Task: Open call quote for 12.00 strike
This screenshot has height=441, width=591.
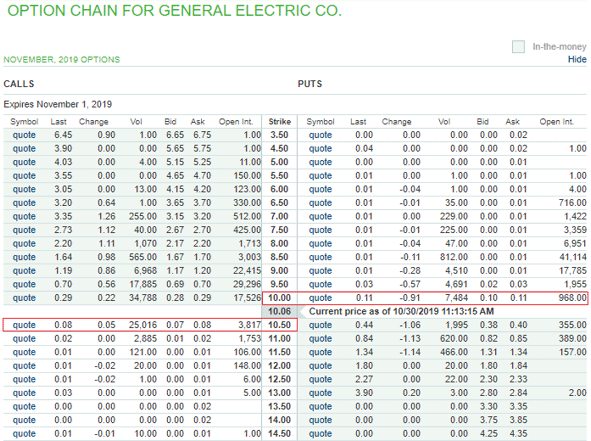Action: coord(24,366)
